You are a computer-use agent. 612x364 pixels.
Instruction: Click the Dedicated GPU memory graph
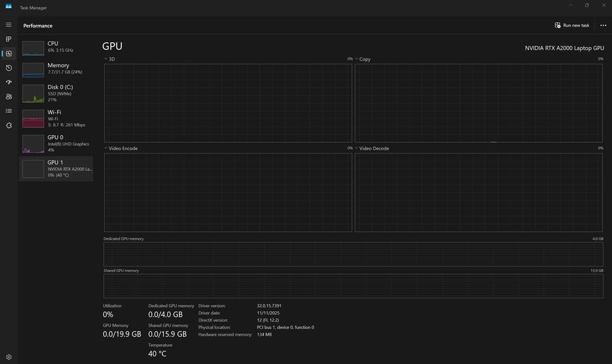(x=353, y=254)
